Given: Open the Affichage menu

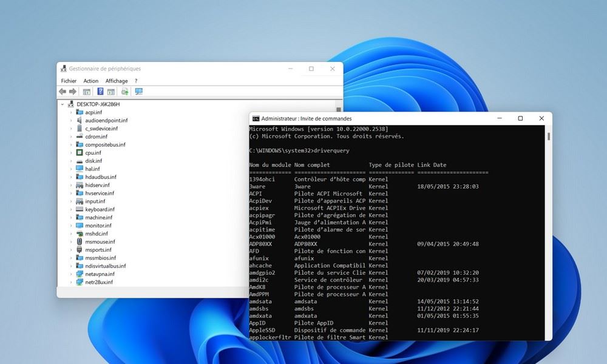Looking at the screenshot, I should pos(116,81).
